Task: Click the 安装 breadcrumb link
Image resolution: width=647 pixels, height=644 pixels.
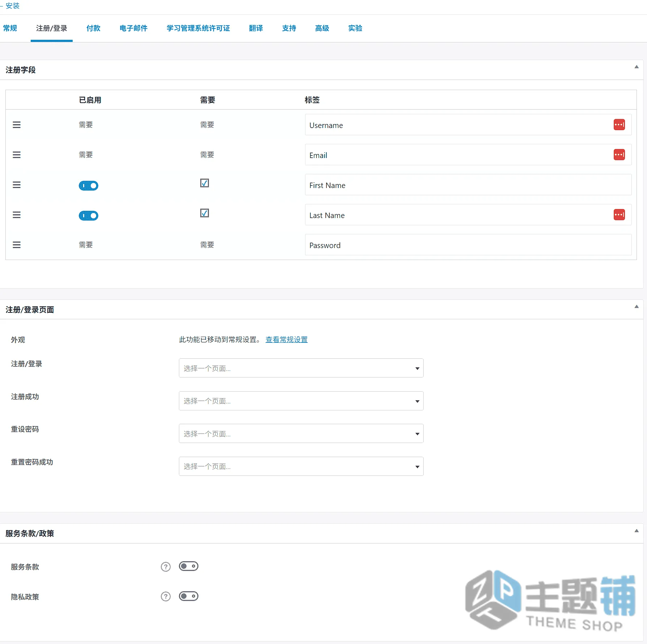Action: [x=13, y=6]
